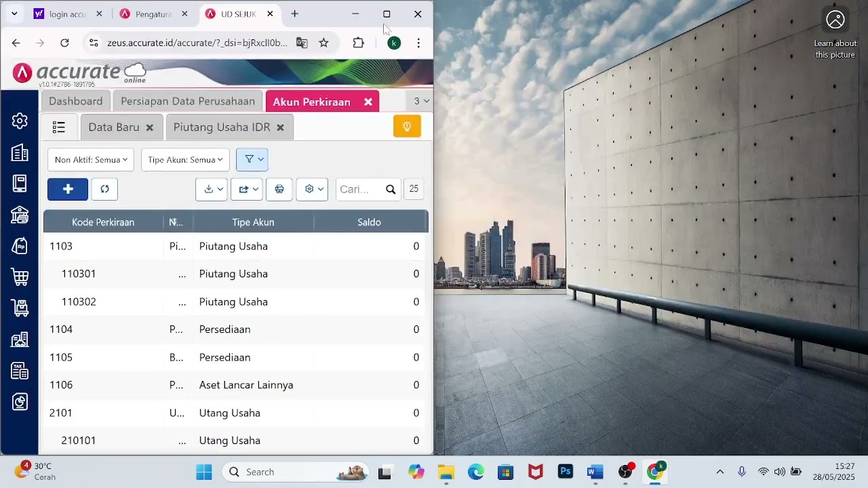Click the search magnifier icon

point(391,189)
